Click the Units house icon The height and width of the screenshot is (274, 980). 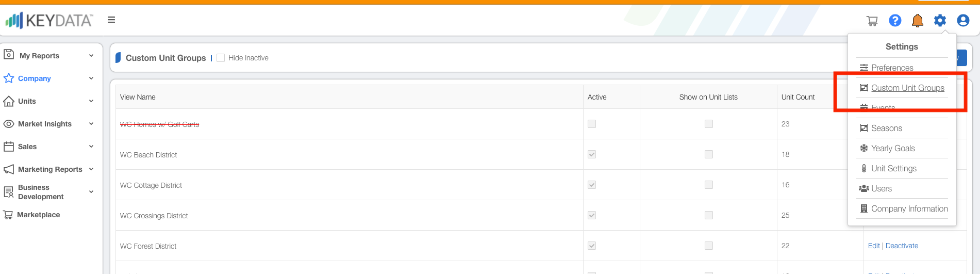[x=9, y=101]
